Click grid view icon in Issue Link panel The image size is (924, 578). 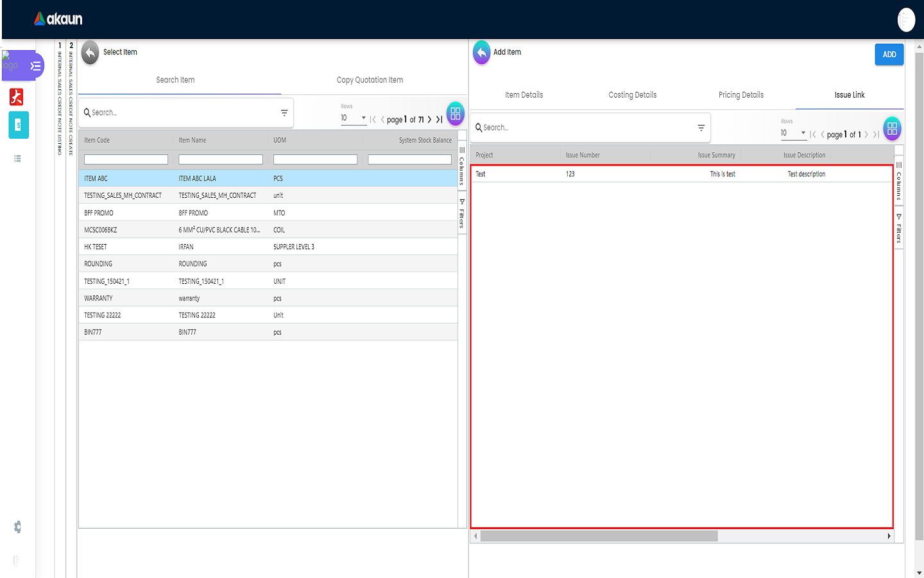click(x=892, y=128)
